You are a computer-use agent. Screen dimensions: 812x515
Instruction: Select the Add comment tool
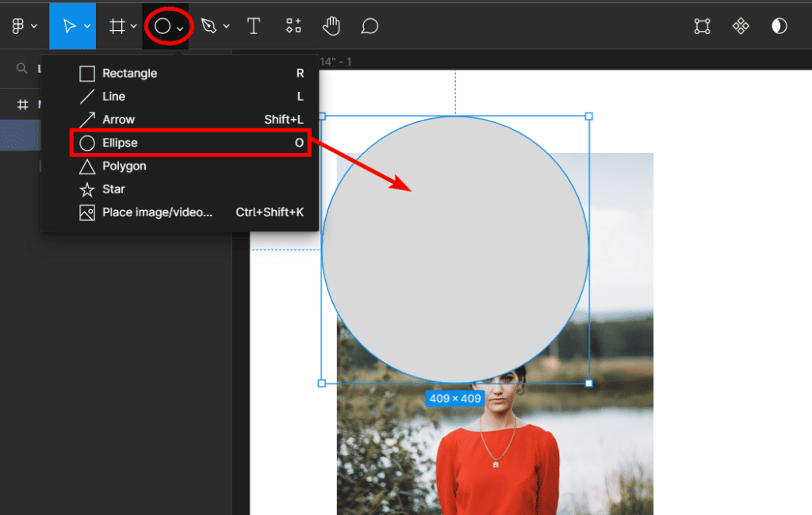[370, 26]
